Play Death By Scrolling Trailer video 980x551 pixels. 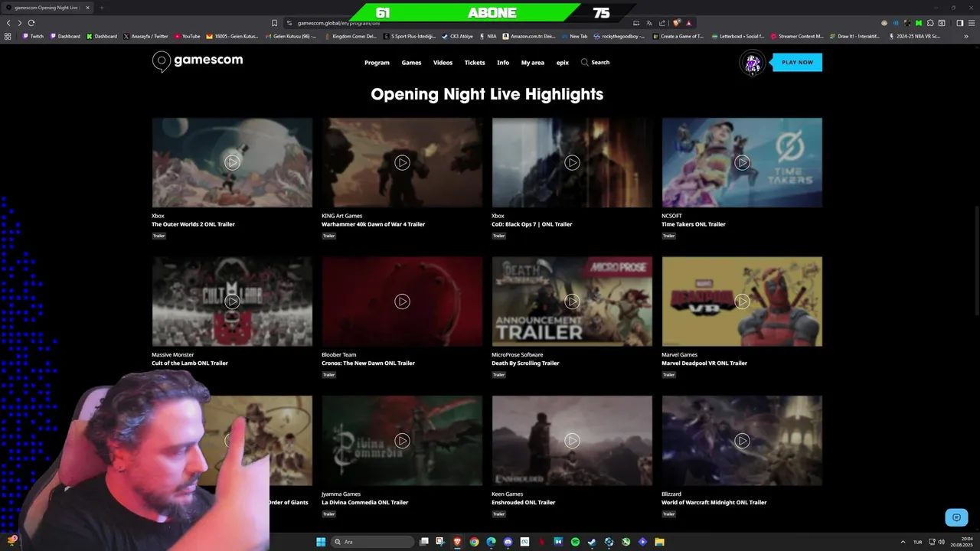[x=572, y=302]
